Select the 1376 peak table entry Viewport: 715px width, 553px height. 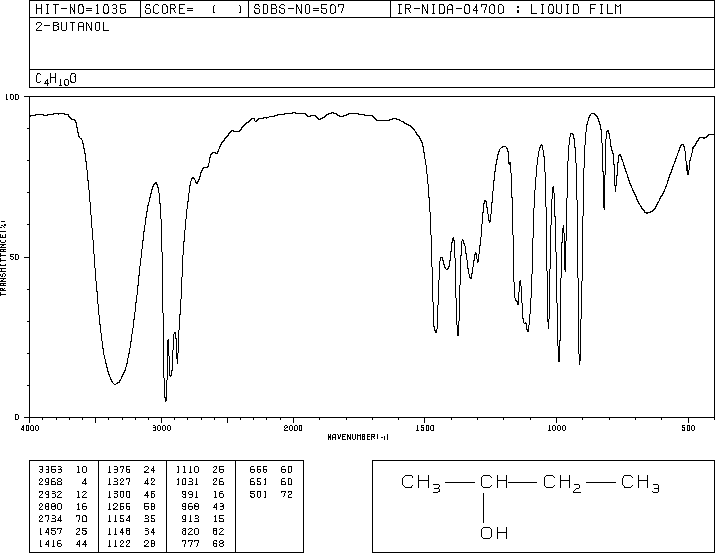131,470
